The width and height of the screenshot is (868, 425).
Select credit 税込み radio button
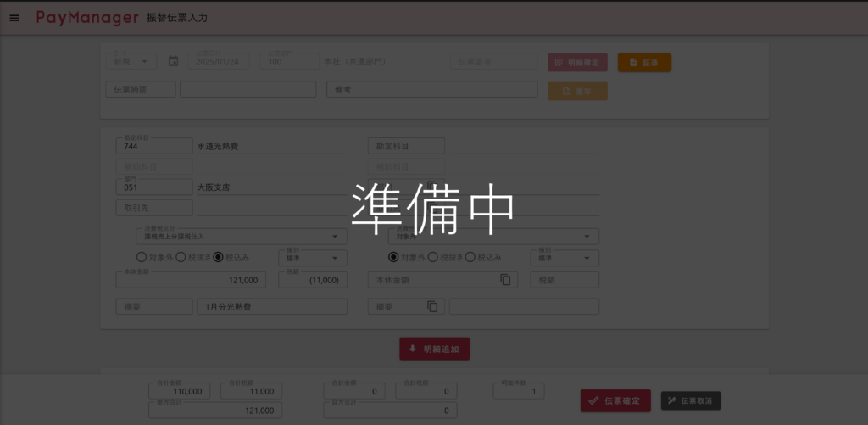[x=470, y=257]
